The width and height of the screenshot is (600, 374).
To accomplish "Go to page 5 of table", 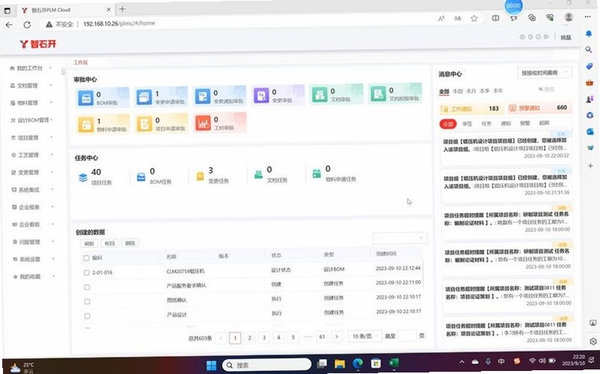I will 293,337.
